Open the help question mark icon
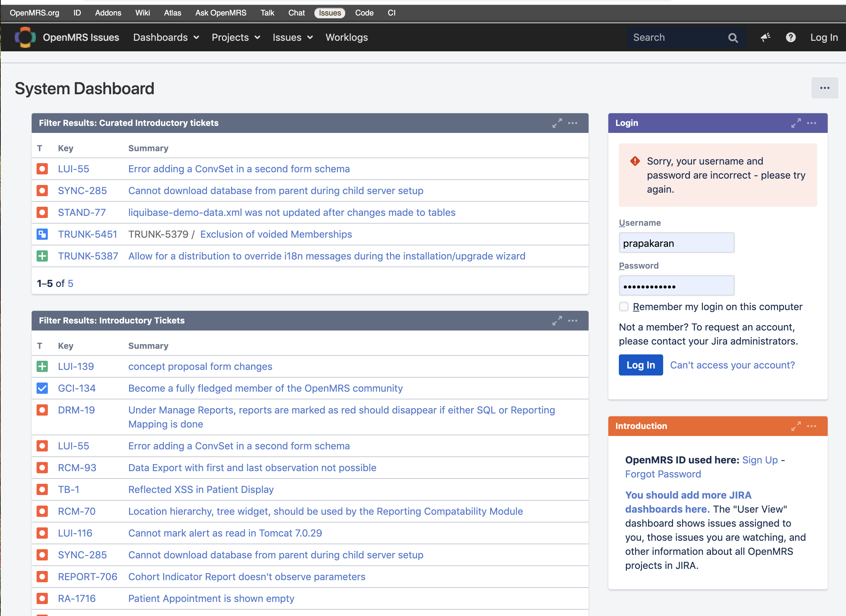 [x=790, y=37]
